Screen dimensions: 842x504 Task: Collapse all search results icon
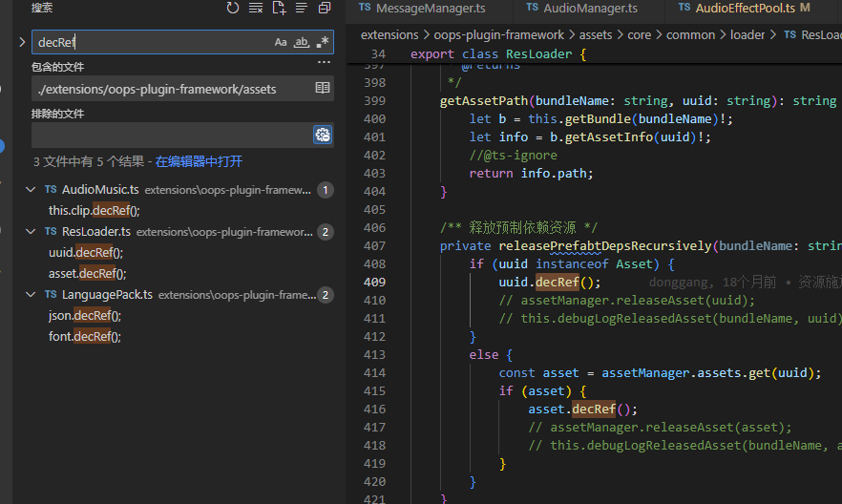point(325,8)
